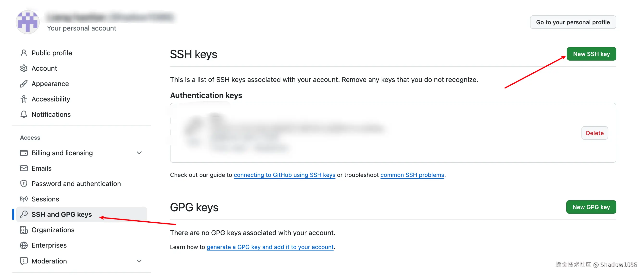The height and width of the screenshot is (275, 644).
Task: Select the Public profile person icon
Action: pos(24,53)
